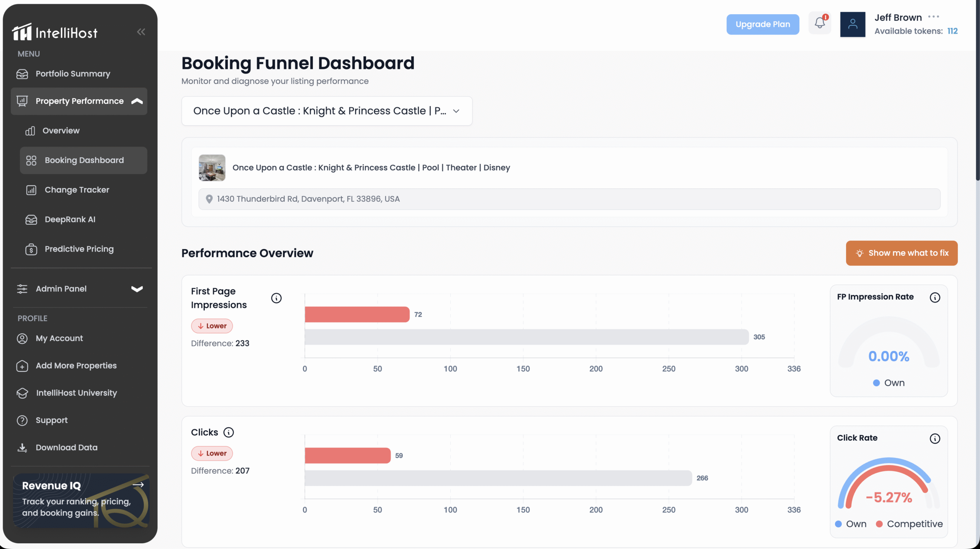Collapse the sidebar with double chevron
980x549 pixels.
coord(141,32)
